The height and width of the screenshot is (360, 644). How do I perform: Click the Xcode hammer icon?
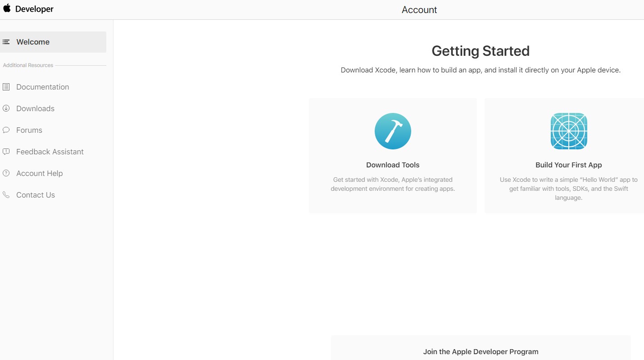pyautogui.click(x=393, y=131)
